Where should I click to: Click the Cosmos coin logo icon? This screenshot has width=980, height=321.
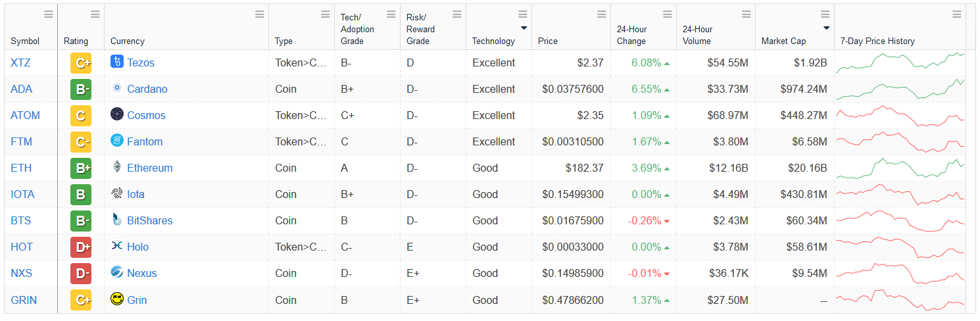(117, 114)
